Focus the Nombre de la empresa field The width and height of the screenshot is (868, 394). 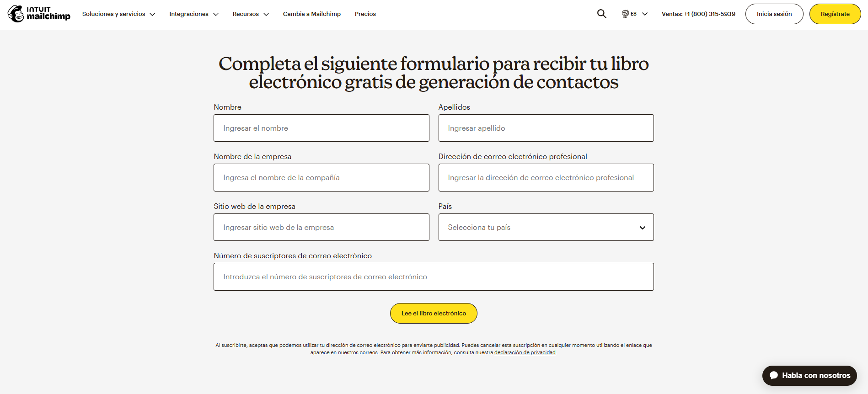click(x=321, y=177)
